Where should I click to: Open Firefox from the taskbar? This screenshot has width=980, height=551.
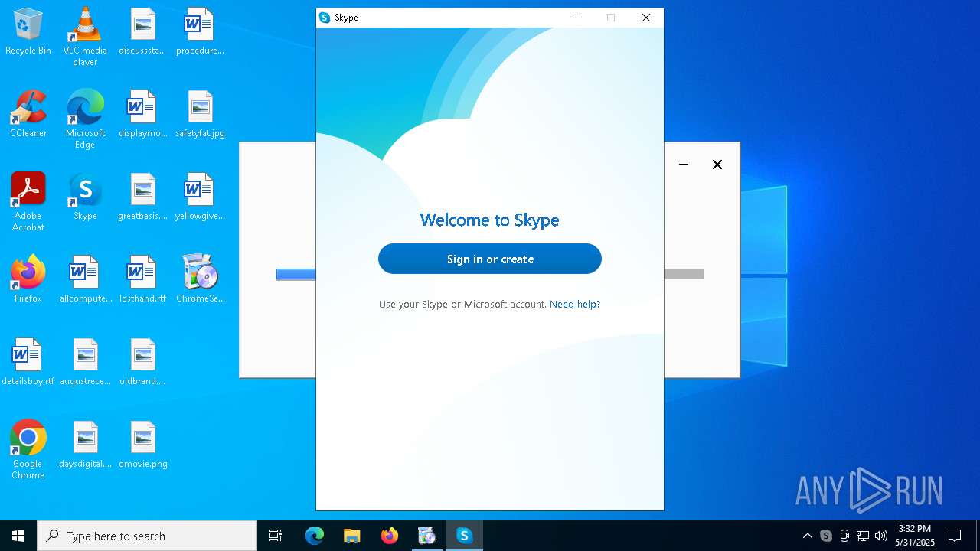(390, 536)
